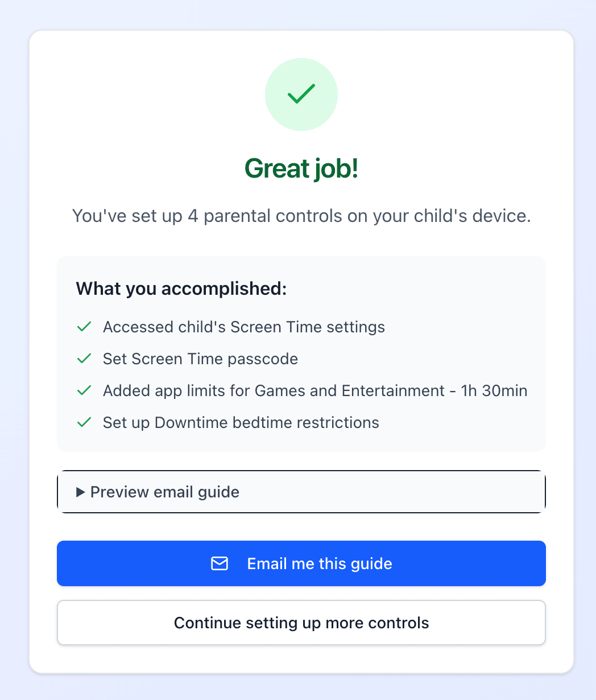This screenshot has width=596, height=700.
Task: Click checkmark beside the app limits item
Action: pos(84,391)
